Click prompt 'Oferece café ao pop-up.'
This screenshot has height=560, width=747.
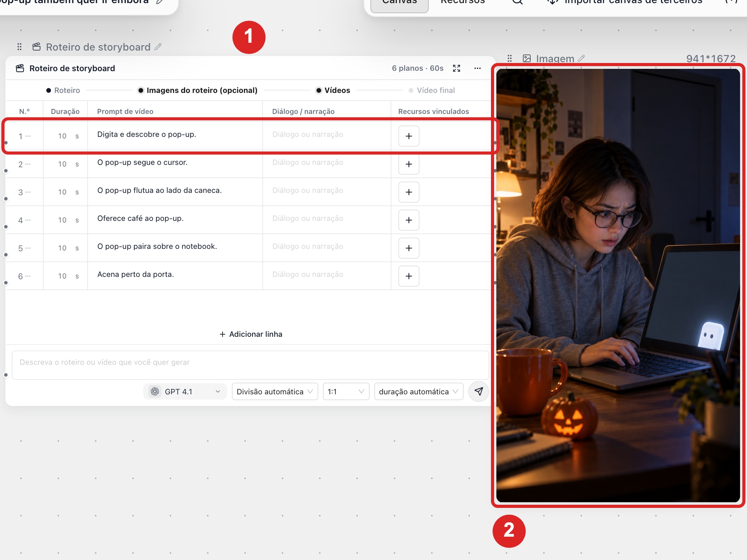pos(140,219)
